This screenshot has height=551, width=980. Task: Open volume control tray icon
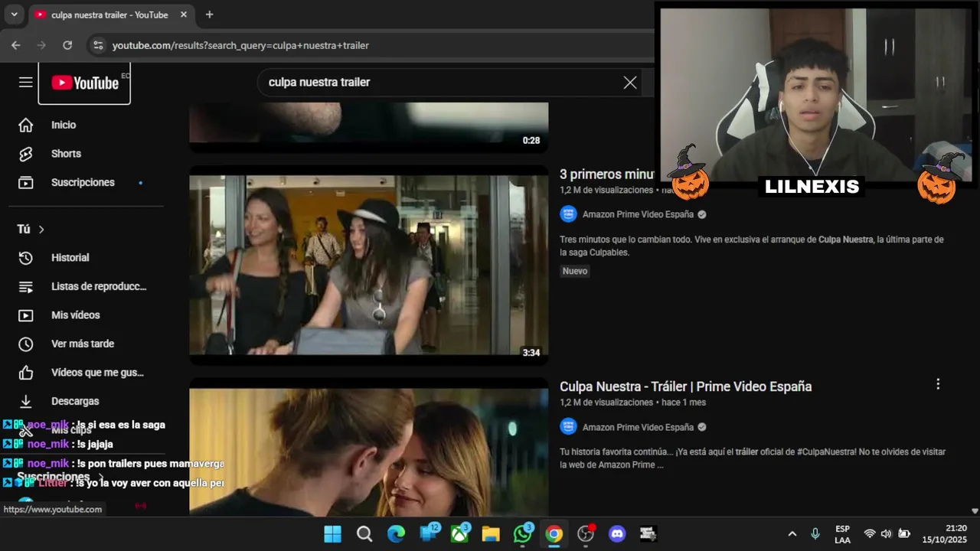(887, 533)
